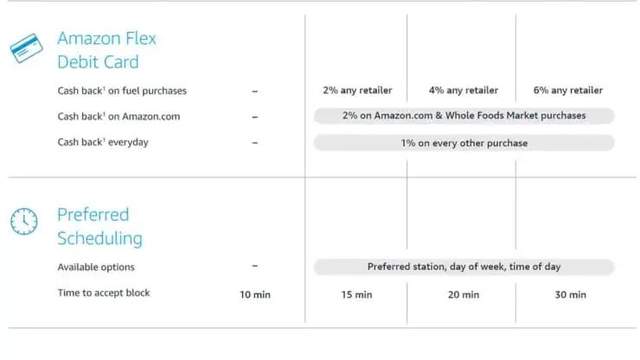Select the 10 min value
The image size is (640, 360).
tap(255, 295)
